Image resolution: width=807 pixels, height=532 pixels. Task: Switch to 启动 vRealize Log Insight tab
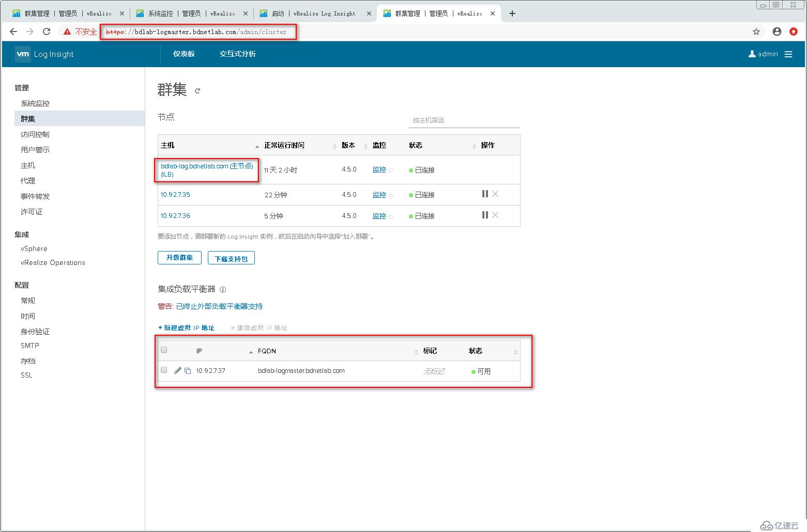click(314, 13)
